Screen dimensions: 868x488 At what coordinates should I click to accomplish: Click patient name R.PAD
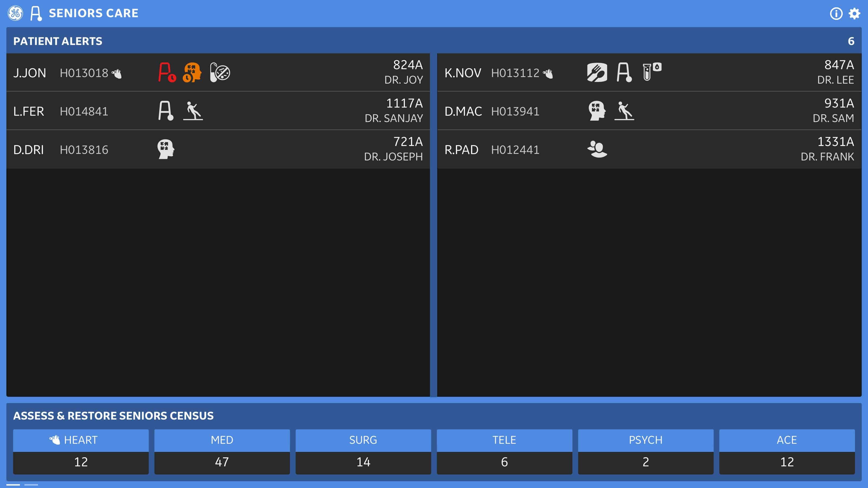click(462, 150)
